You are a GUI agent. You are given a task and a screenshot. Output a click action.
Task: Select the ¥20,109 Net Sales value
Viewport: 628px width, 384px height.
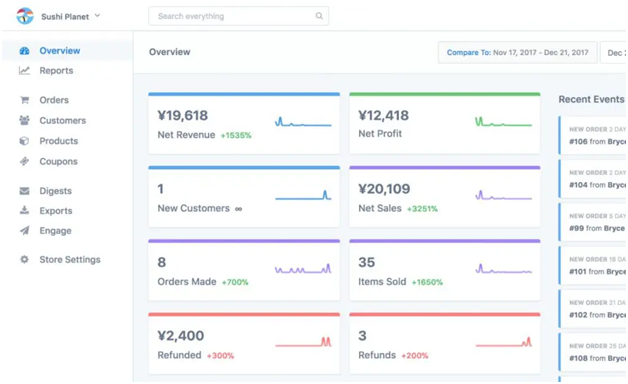click(x=384, y=189)
